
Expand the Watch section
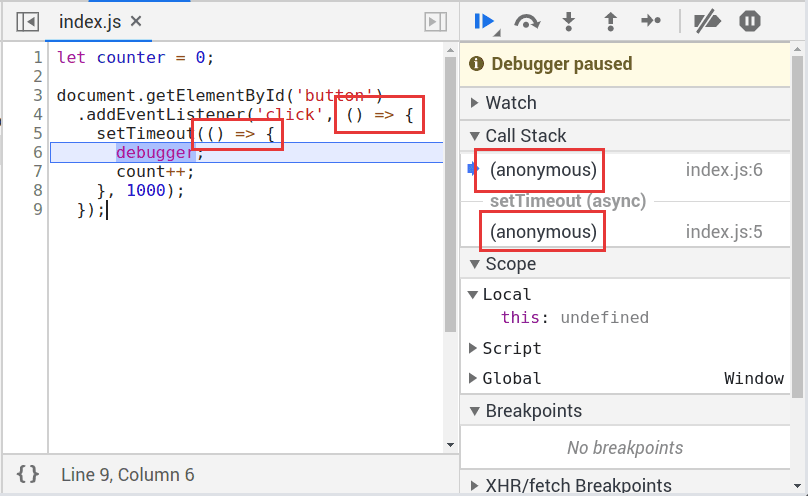510,103
